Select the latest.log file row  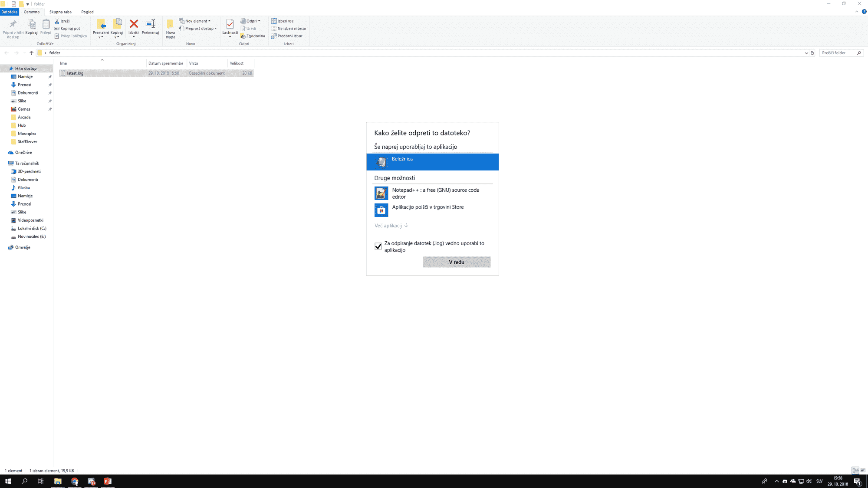[156, 73]
